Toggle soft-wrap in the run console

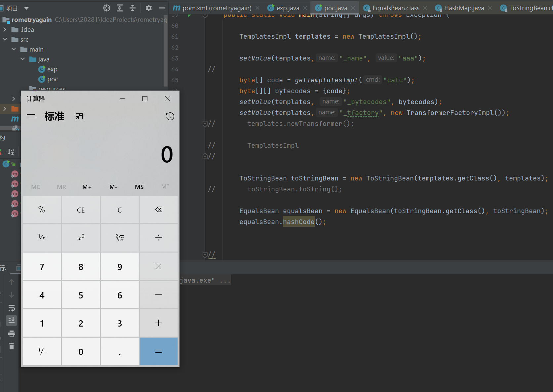point(12,308)
